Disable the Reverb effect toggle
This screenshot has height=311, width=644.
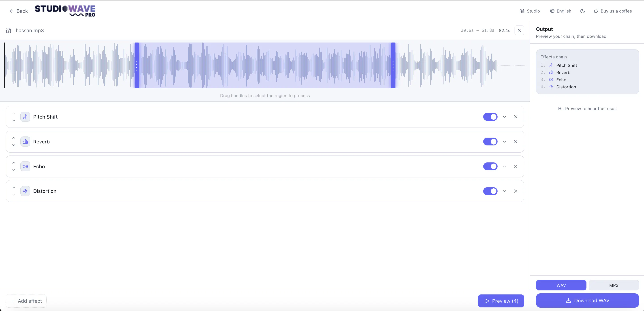point(490,142)
